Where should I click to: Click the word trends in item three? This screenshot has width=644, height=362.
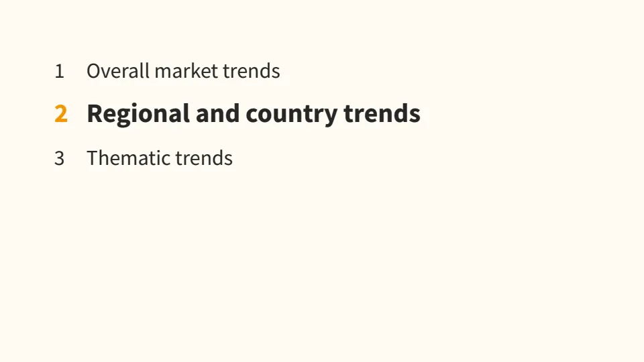pyautogui.click(x=204, y=158)
